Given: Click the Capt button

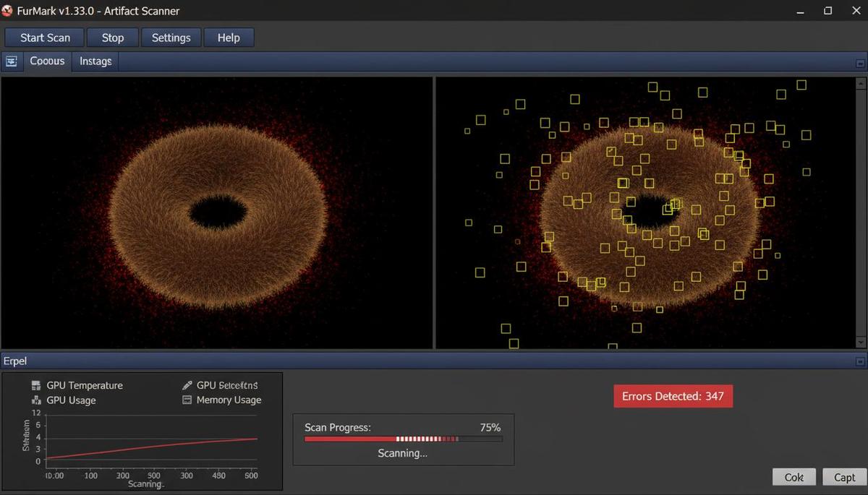Looking at the screenshot, I should tap(844, 477).
